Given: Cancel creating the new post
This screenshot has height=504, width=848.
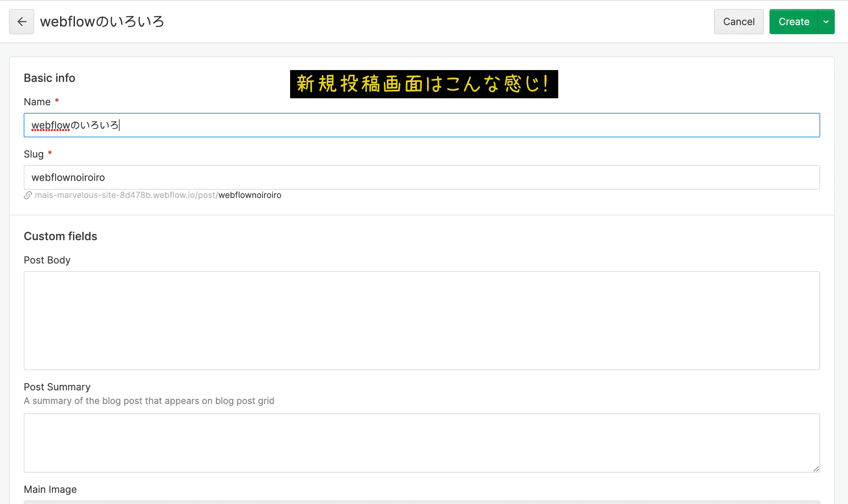Looking at the screenshot, I should [x=739, y=22].
